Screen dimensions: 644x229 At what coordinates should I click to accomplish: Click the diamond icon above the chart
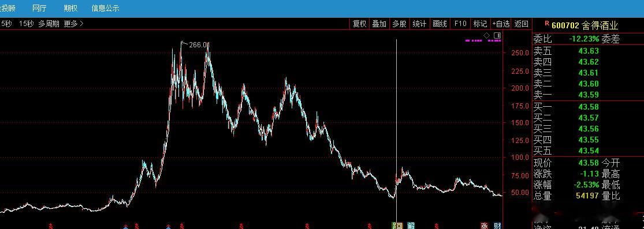(x=487, y=36)
